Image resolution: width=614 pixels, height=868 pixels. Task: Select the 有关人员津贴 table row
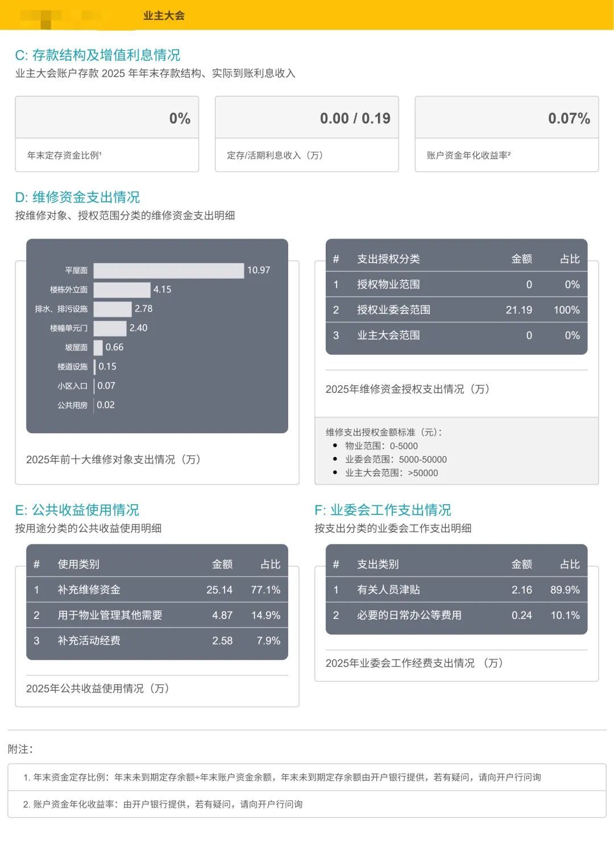pyautogui.click(x=456, y=589)
